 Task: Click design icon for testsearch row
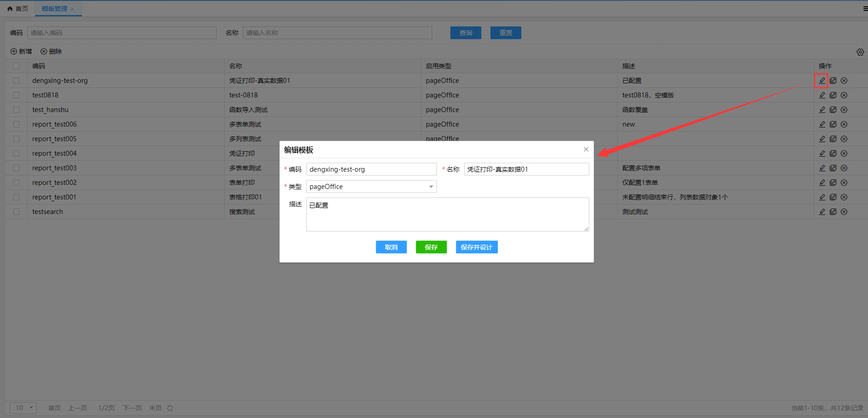coord(833,212)
